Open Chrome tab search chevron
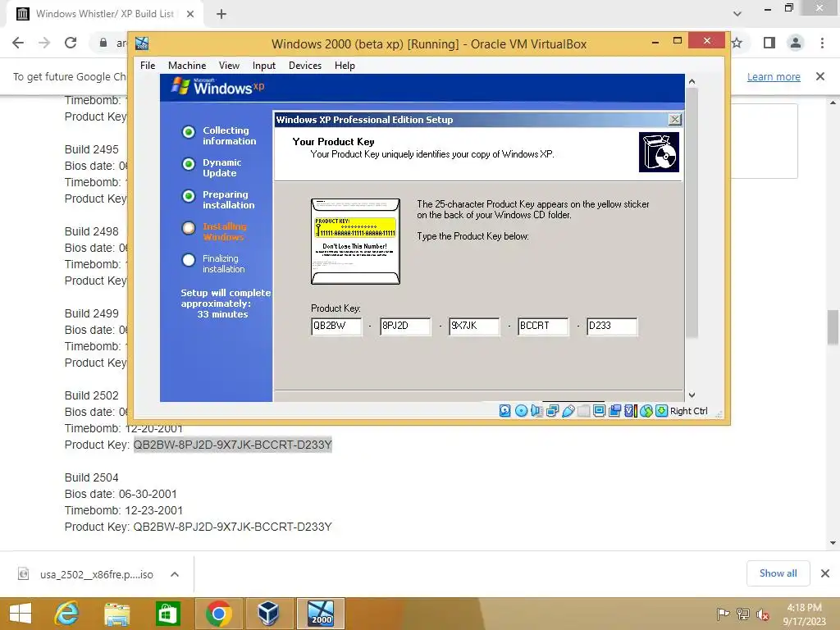The height and width of the screenshot is (630, 840). click(737, 14)
